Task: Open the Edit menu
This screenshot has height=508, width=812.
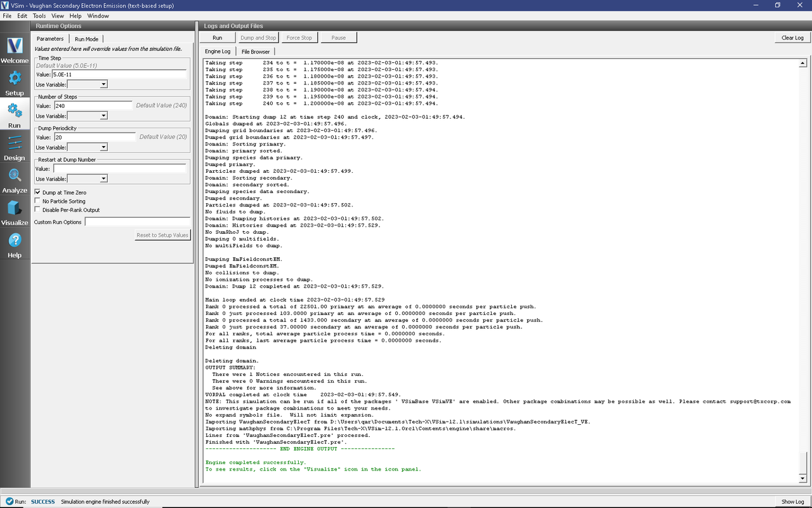Action: (x=22, y=15)
